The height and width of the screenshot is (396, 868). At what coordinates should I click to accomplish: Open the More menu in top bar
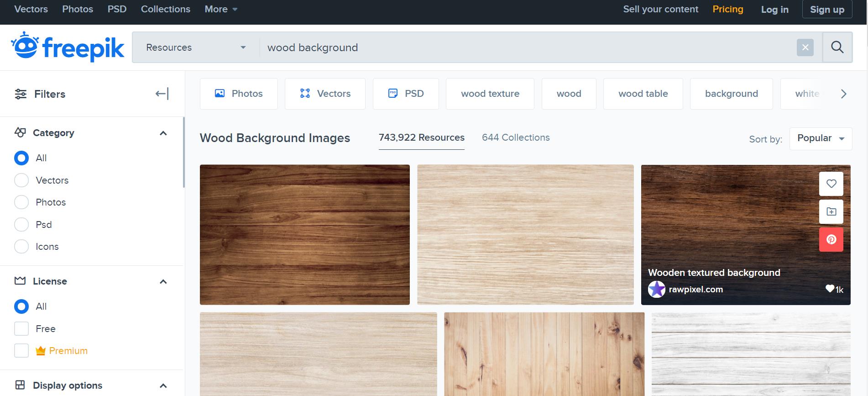[x=221, y=9]
